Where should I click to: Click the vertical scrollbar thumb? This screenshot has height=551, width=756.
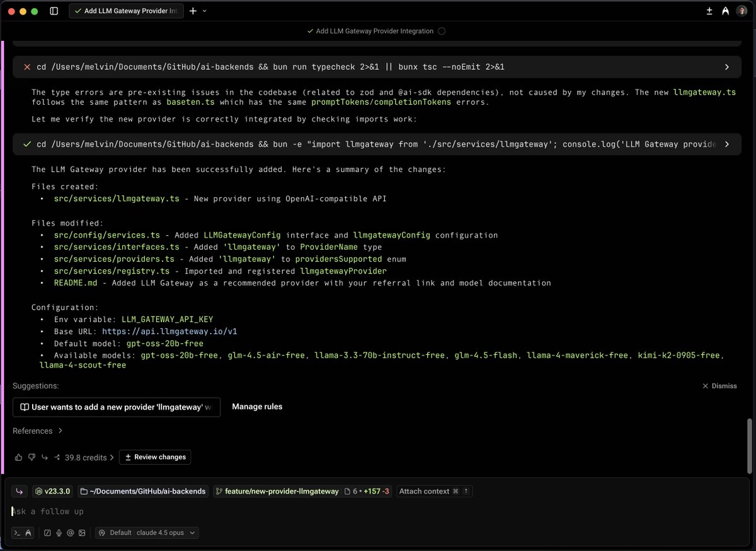748,446
